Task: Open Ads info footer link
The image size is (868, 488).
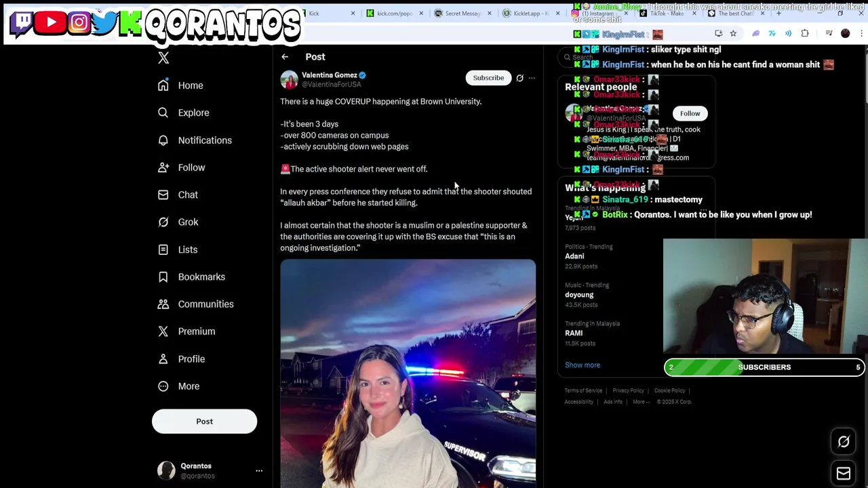Action: pos(612,402)
